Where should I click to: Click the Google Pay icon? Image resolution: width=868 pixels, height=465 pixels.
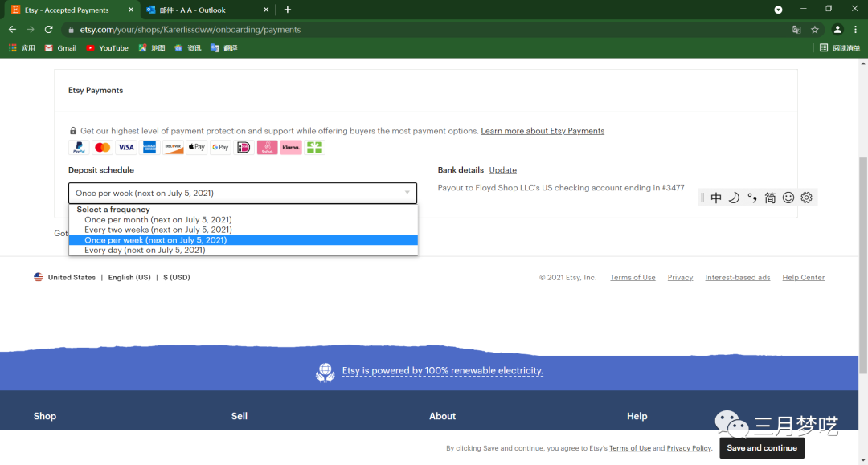[220, 148]
